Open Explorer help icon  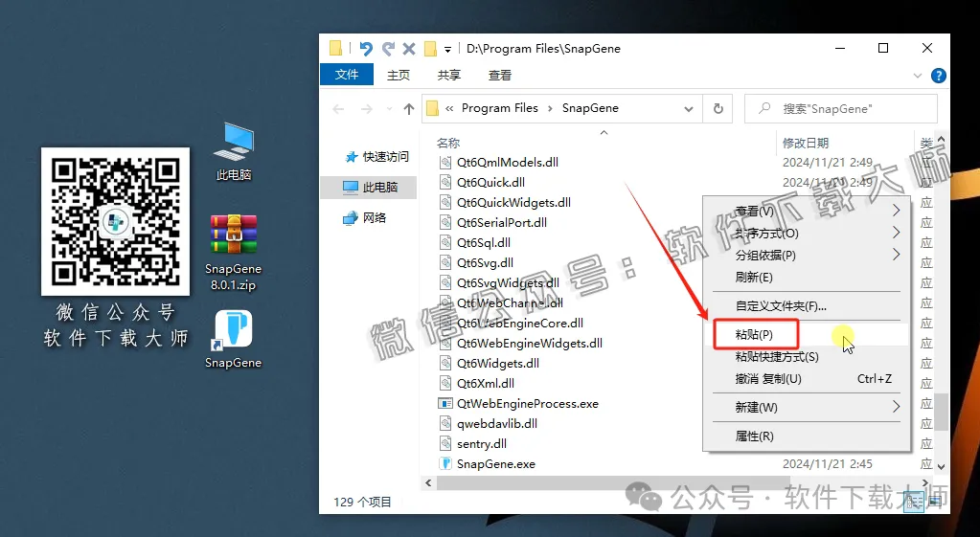(x=938, y=76)
